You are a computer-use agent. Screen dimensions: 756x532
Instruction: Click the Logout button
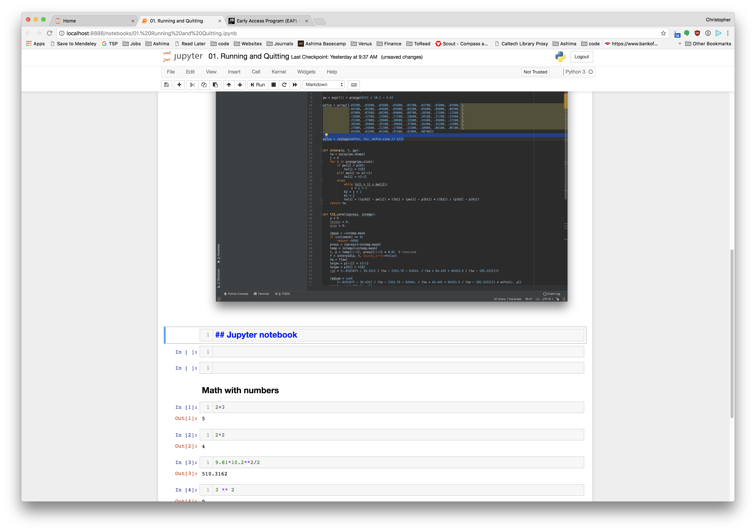click(582, 57)
